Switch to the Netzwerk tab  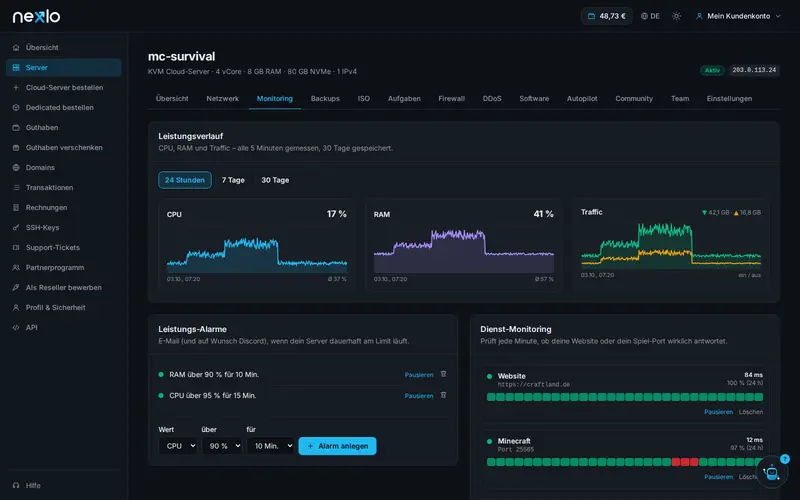[x=222, y=98]
